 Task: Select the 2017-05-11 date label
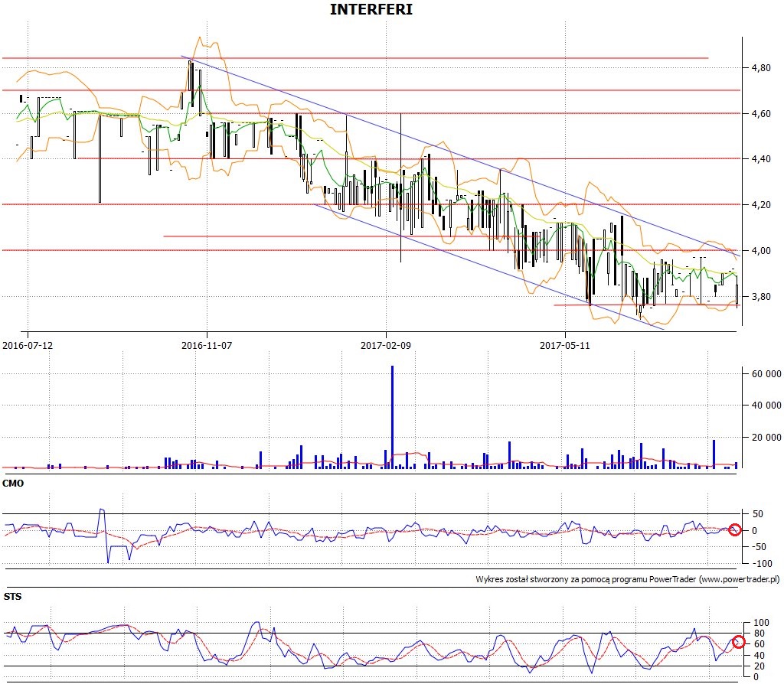[x=564, y=345]
